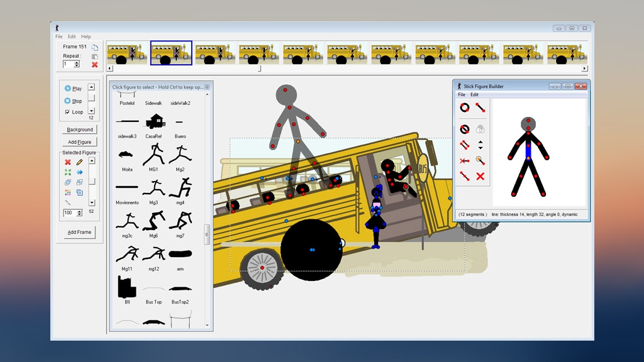Click the figure selector panel restore button
The width and height of the screenshot is (644, 362).
[x=207, y=87]
